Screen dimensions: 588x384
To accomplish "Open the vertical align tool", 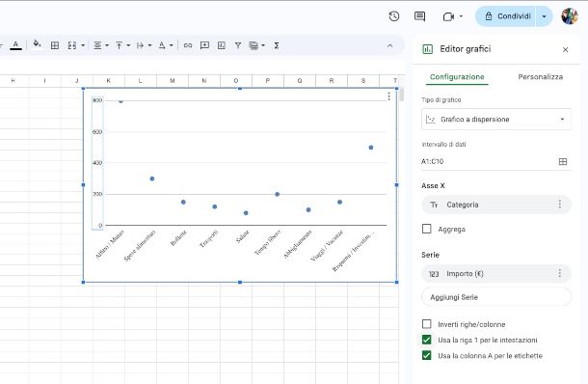I will click(x=119, y=45).
